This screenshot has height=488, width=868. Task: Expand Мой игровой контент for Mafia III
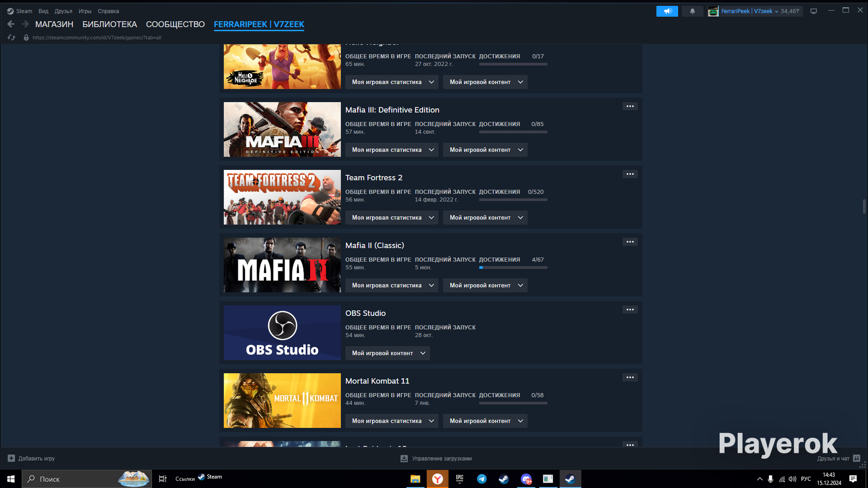pyautogui.click(x=485, y=150)
